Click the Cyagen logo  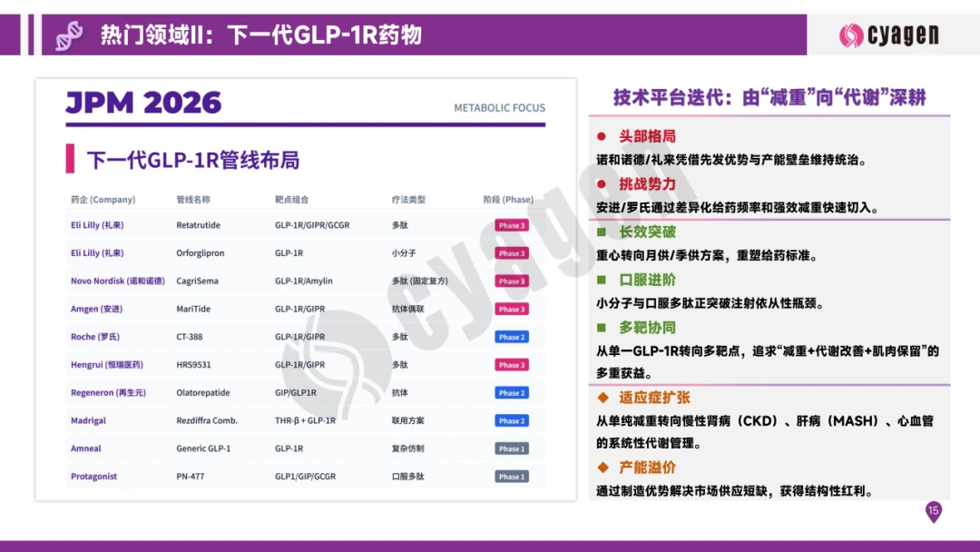point(888,35)
